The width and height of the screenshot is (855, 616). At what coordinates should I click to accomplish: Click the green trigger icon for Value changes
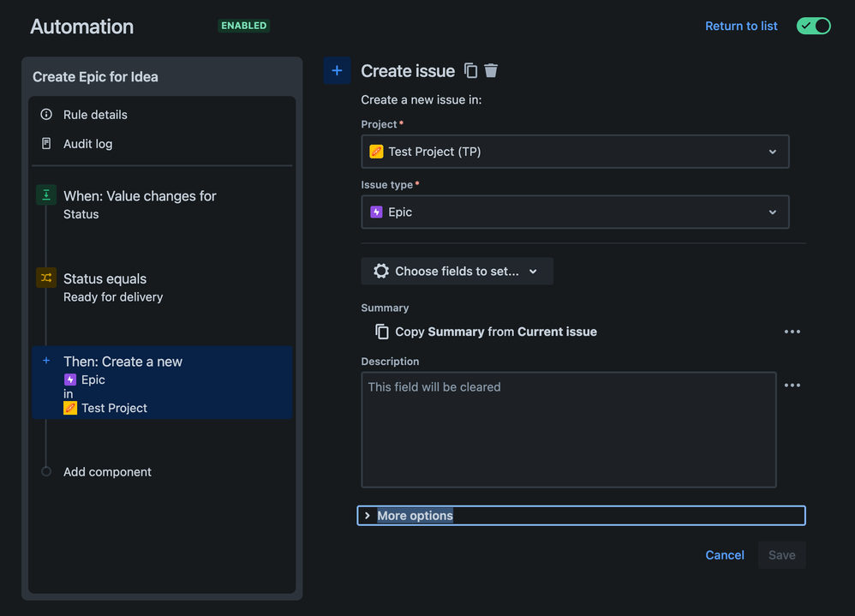46,194
